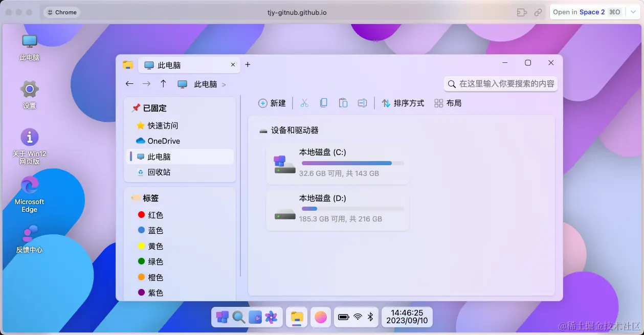Click the File Explorer taskbar icon

[297, 317]
